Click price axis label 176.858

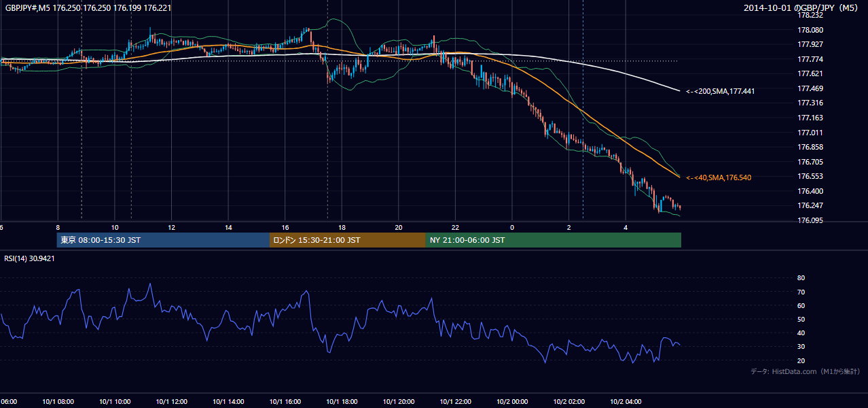[x=810, y=147]
